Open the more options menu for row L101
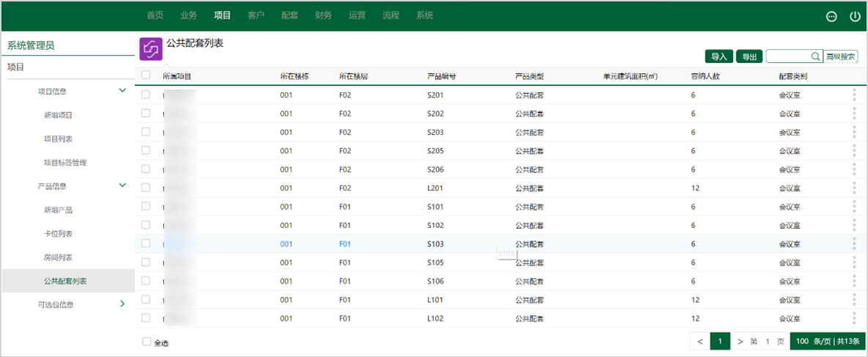Screen dimensions: 868x357 pyautogui.click(x=854, y=300)
